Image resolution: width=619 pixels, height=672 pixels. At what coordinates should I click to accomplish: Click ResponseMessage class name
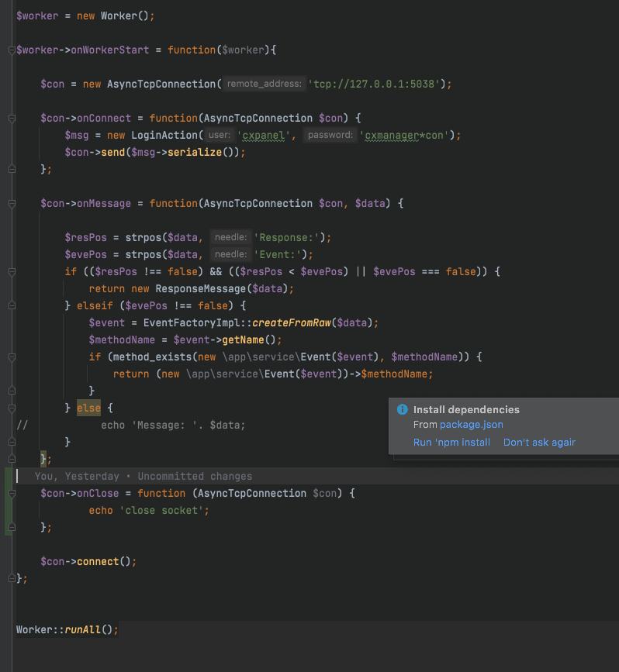pos(201,289)
